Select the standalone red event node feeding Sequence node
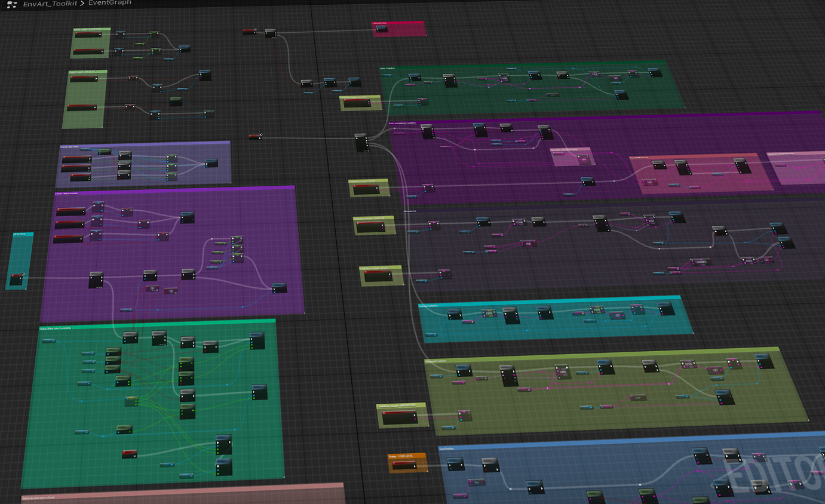825x504 pixels. tap(255, 137)
